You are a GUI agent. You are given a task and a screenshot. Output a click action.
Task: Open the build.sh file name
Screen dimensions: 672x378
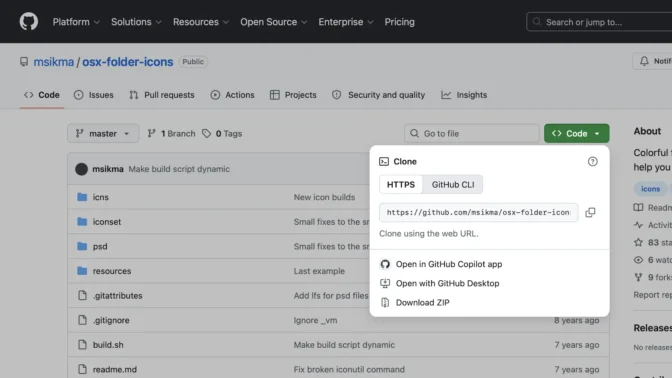click(x=108, y=345)
